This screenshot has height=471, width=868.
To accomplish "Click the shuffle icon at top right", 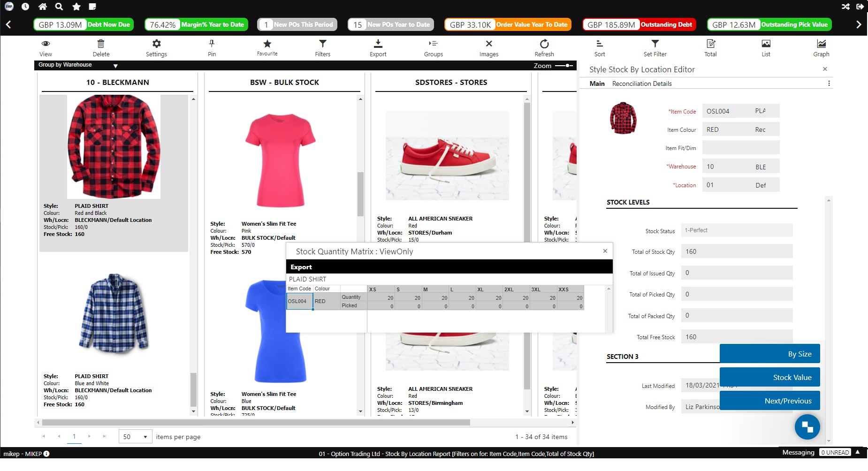I will click(x=845, y=7).
